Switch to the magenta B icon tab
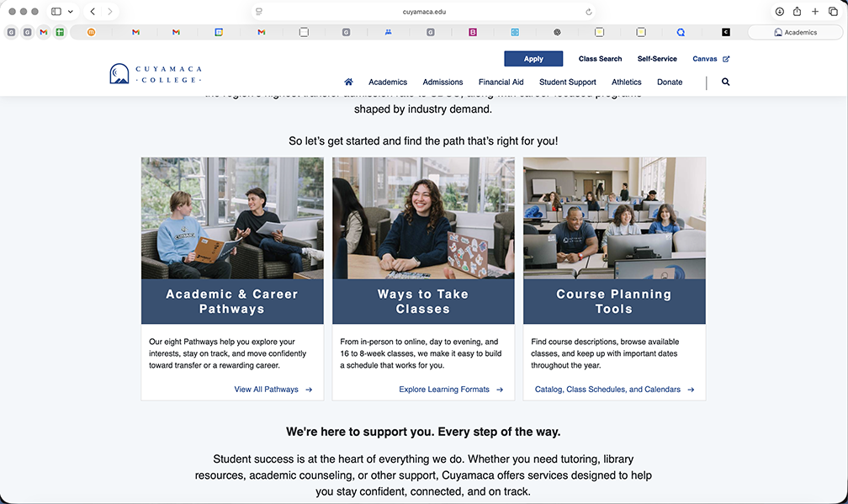Image resolution: width=848 pixels, height=504 pixels. [x=473, y=33]
